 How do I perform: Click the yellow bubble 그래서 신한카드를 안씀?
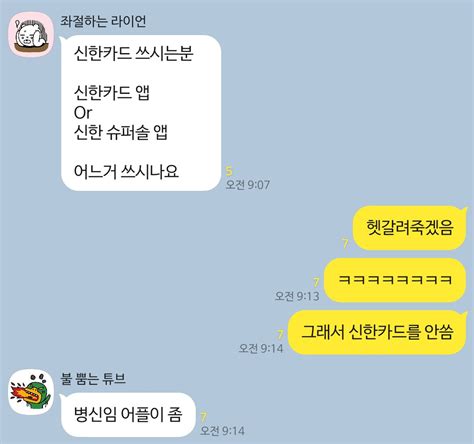coord(377,332)
